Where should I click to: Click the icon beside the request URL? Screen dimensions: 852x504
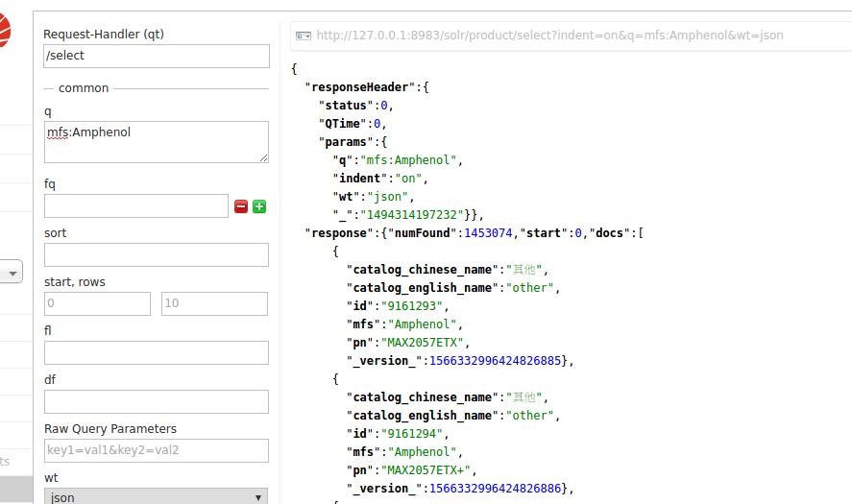(303, 36)
